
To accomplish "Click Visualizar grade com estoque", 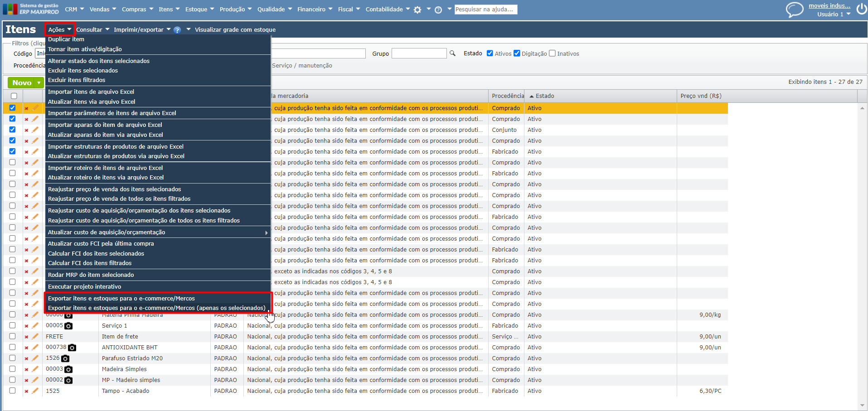I will coord(235,30).
